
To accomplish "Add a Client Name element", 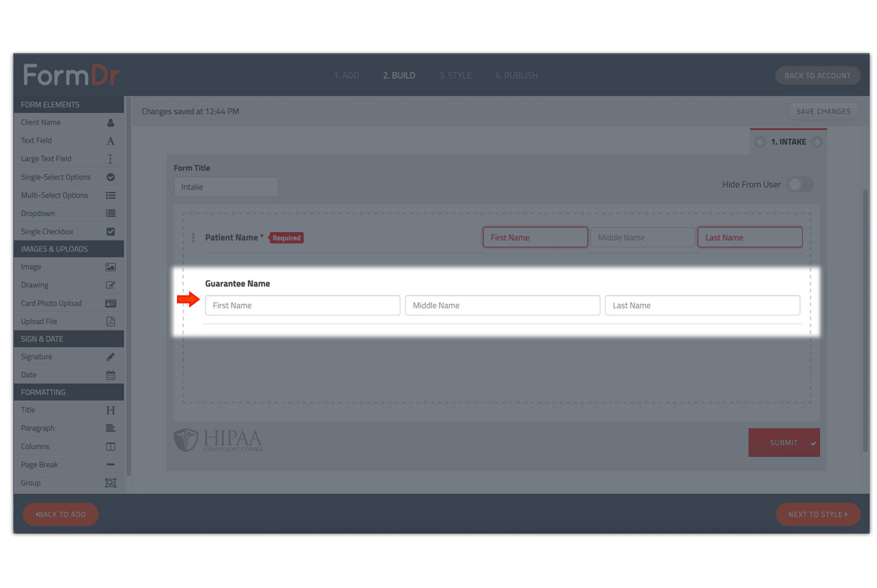I will click(x=69, y=123).
